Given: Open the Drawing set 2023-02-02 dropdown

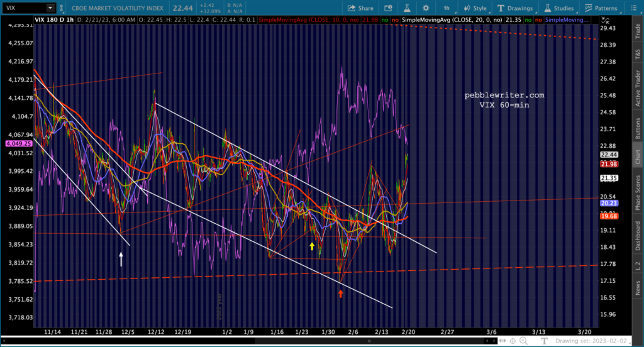Looking at the screenshot, I should coord(593,341).
